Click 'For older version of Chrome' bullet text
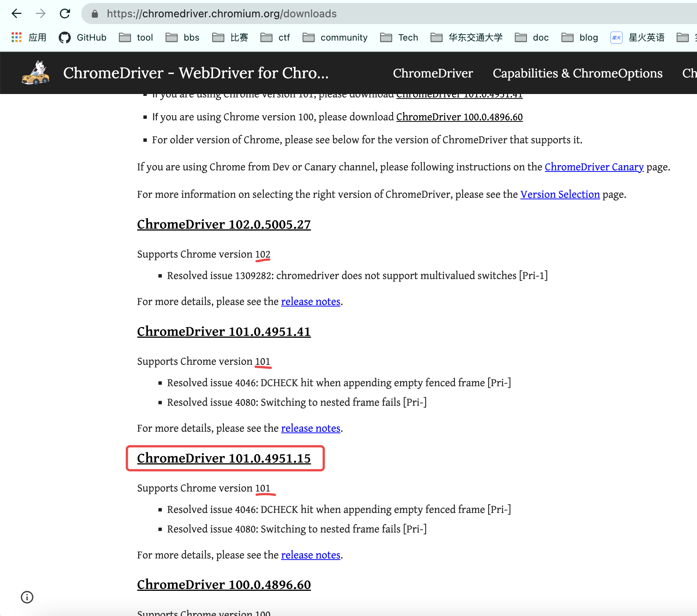697x616 pixels. coord(367,140)
